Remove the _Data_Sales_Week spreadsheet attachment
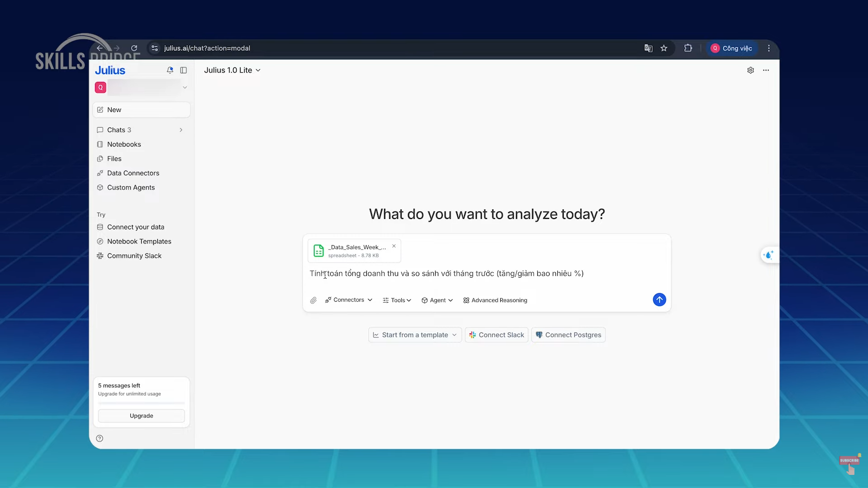 (x=394, y=246)
